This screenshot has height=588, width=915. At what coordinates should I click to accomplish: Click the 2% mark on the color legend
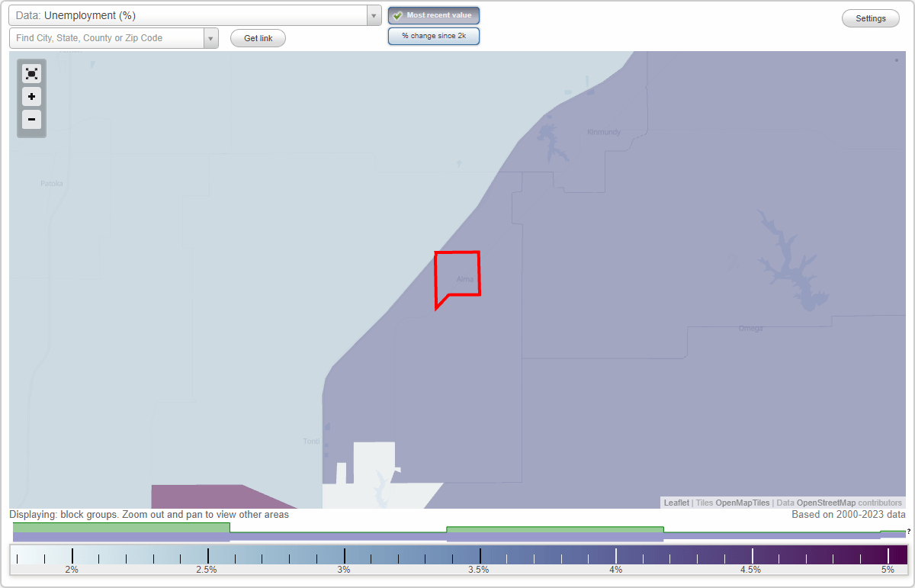tap(72, 569)
